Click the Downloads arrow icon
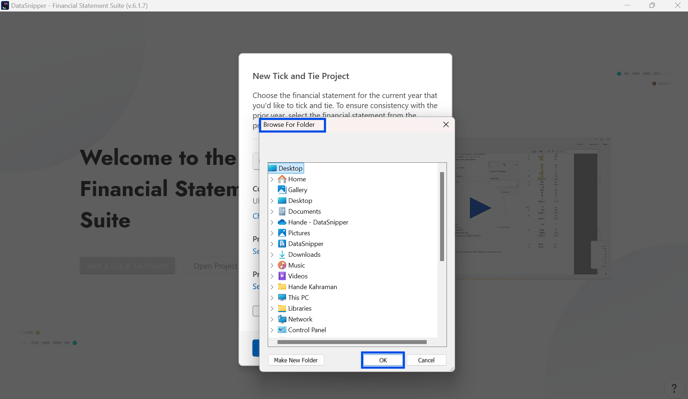Viewport: 688px width, 399px height. click(282, 254)
